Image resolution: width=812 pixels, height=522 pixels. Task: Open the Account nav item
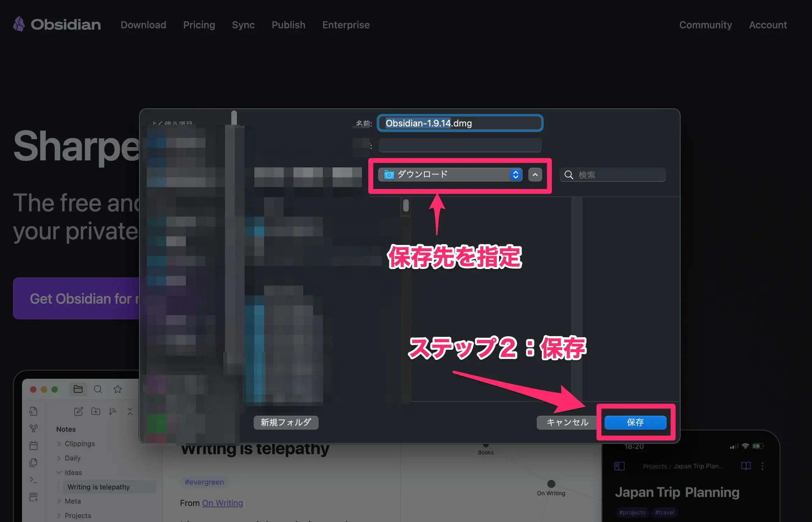(x=768, y=25)
